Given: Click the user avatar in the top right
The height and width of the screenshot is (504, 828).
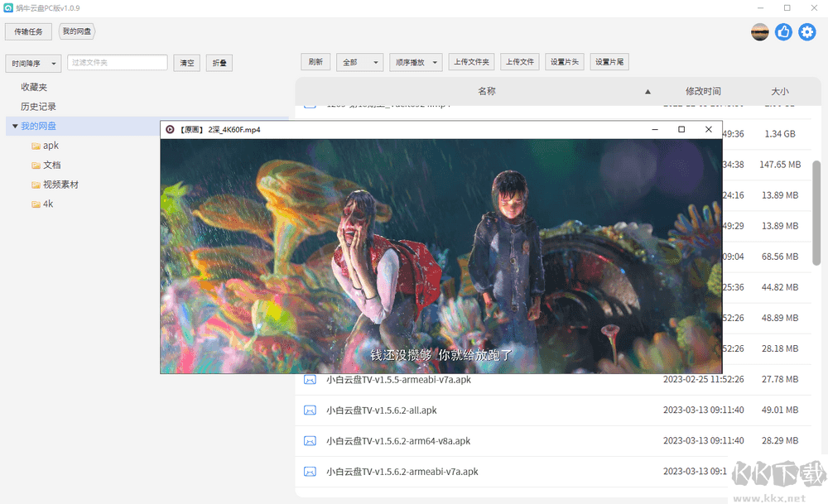Looking at the screenshot, I should tap(759, 31).
